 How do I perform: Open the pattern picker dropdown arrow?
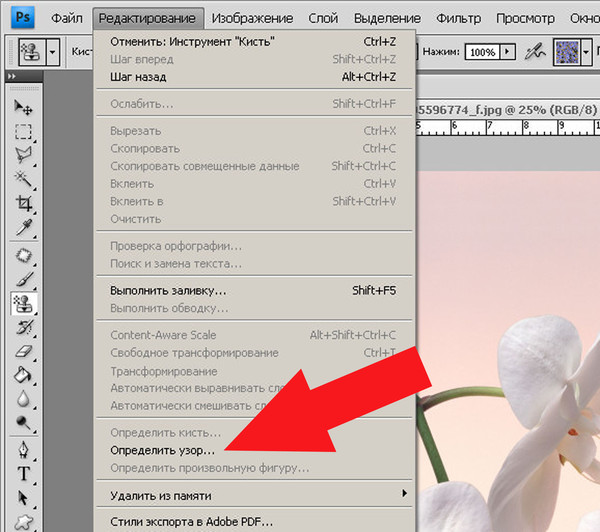pyautogui.click(x=586, y=51)
